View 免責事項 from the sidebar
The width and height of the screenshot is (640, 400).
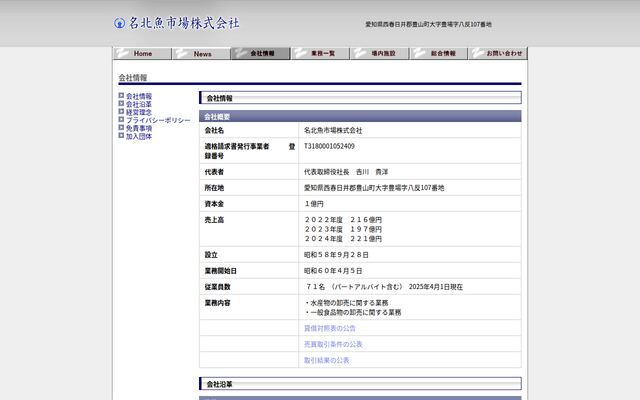139,128
